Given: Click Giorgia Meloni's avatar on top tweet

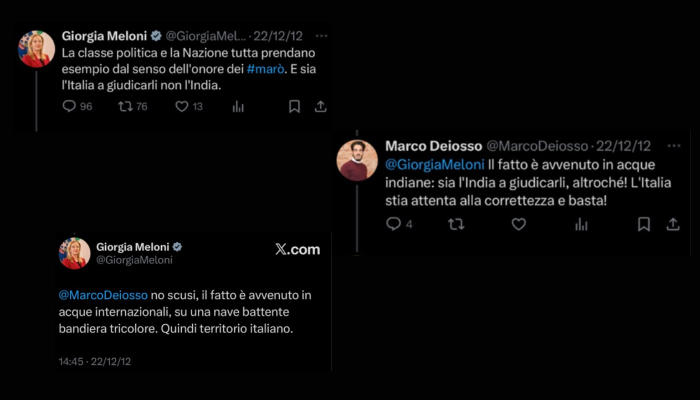Looking at the screenshot, I should coord(37,49).
